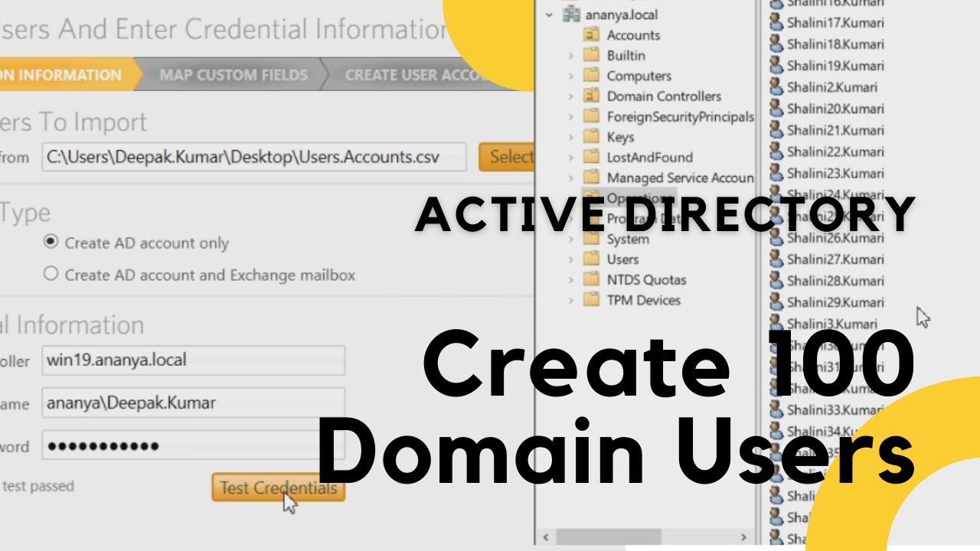Click the user icon for Shalini2.Kumari

point(776,86)
